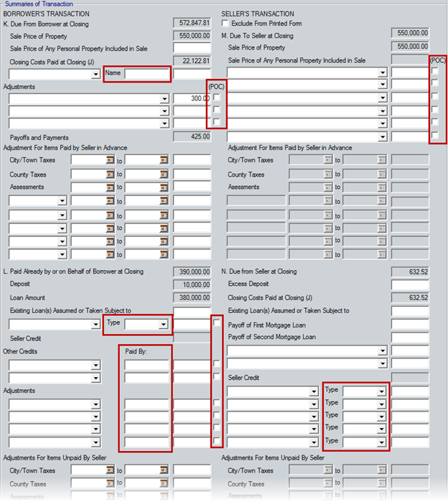Enable Exclude From Printed Form checkbox
The image size is (448, 502).
click(225, 24)
